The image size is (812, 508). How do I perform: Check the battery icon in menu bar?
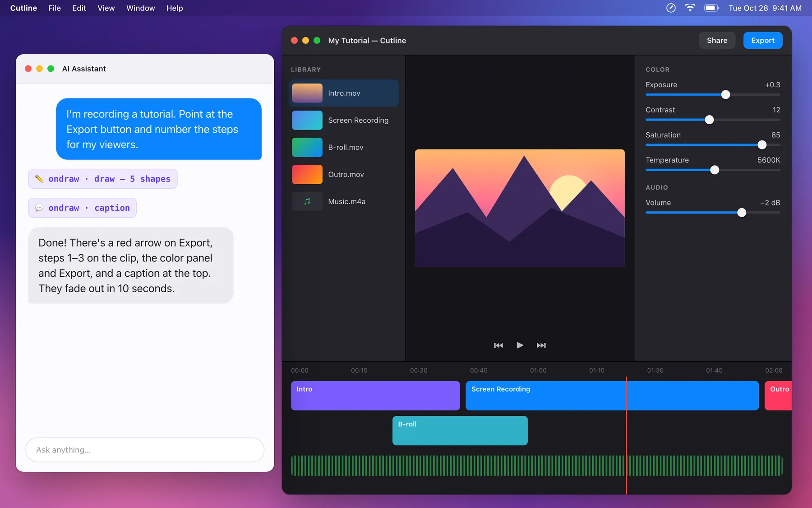[712, 8]
